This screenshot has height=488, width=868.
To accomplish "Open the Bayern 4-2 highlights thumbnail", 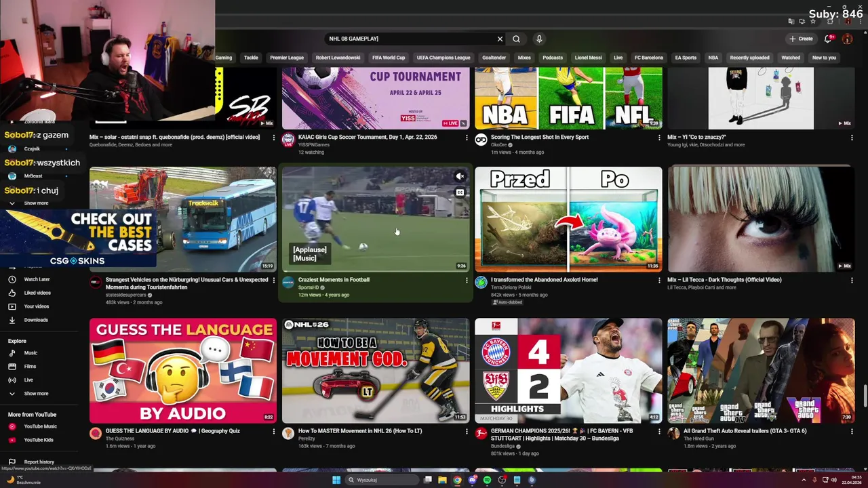I will [x=568, y=371].
